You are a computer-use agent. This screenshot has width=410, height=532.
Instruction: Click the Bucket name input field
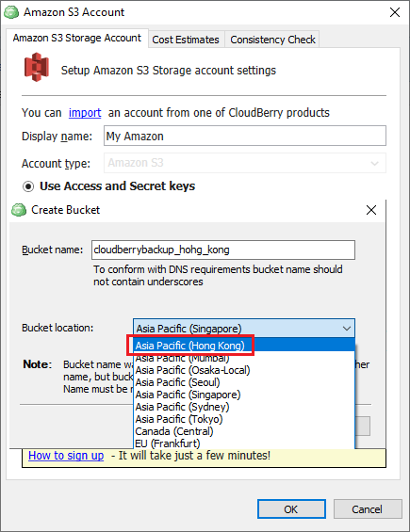(223, 250)
